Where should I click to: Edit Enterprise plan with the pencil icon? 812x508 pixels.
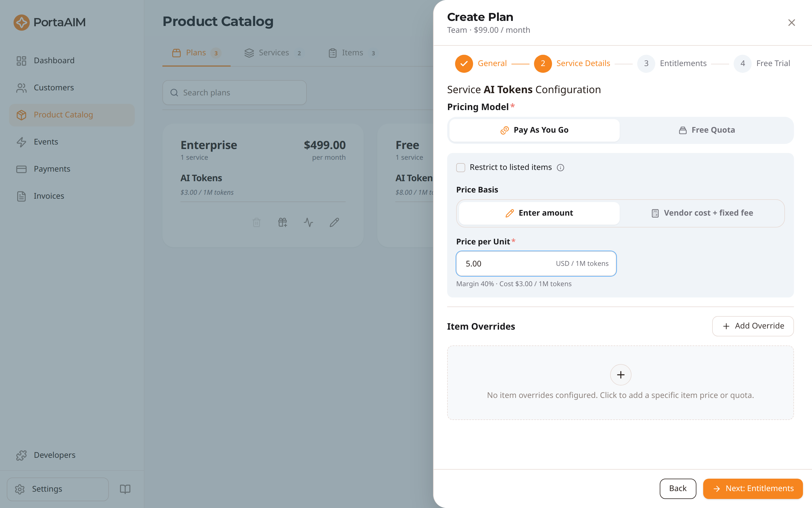pyautogui.click(x=334, y=222)
